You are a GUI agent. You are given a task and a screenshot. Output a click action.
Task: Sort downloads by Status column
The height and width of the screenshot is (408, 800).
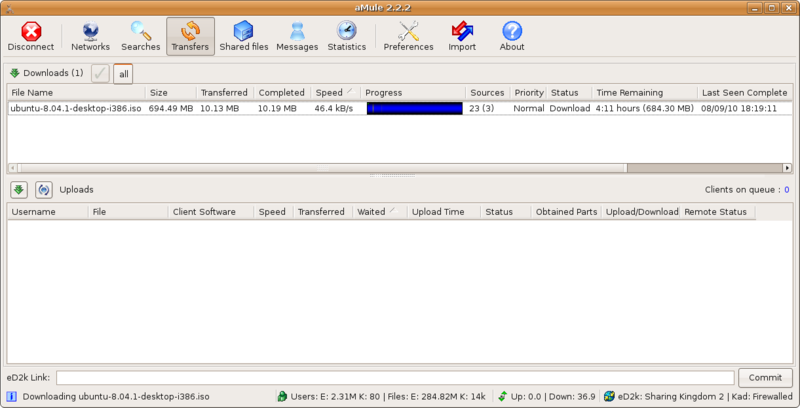(569, 92)
